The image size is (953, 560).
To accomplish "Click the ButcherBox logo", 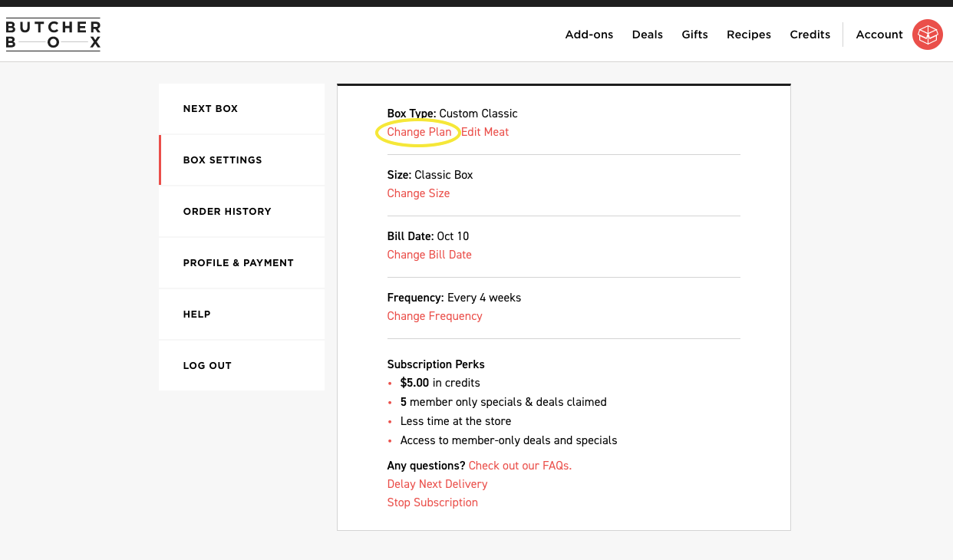I will pos(53,35).
